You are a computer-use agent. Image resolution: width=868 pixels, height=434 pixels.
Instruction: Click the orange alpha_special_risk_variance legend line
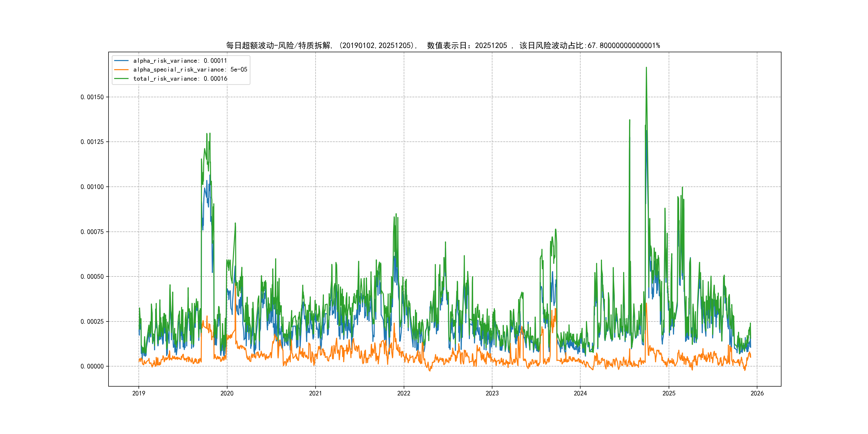tap(121, 70)
